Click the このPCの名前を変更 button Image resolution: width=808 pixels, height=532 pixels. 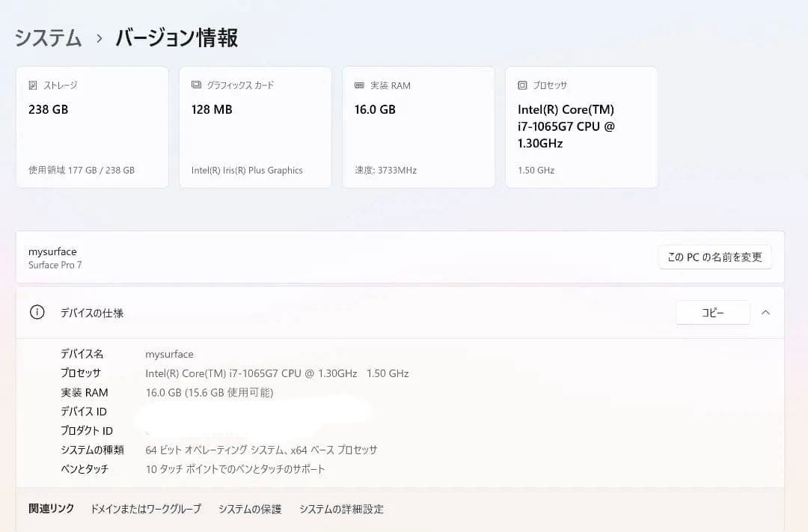tap(714, 257)
